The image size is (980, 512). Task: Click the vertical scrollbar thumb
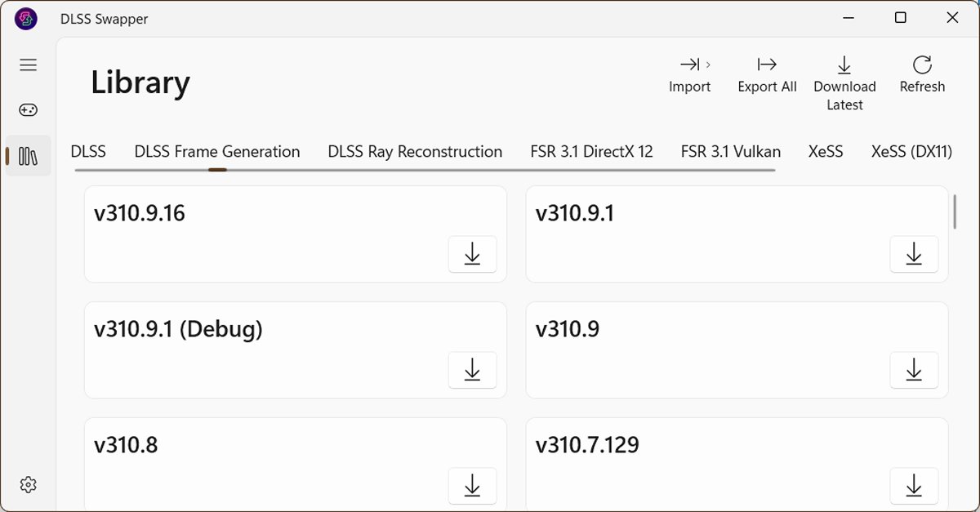[955, 211]
